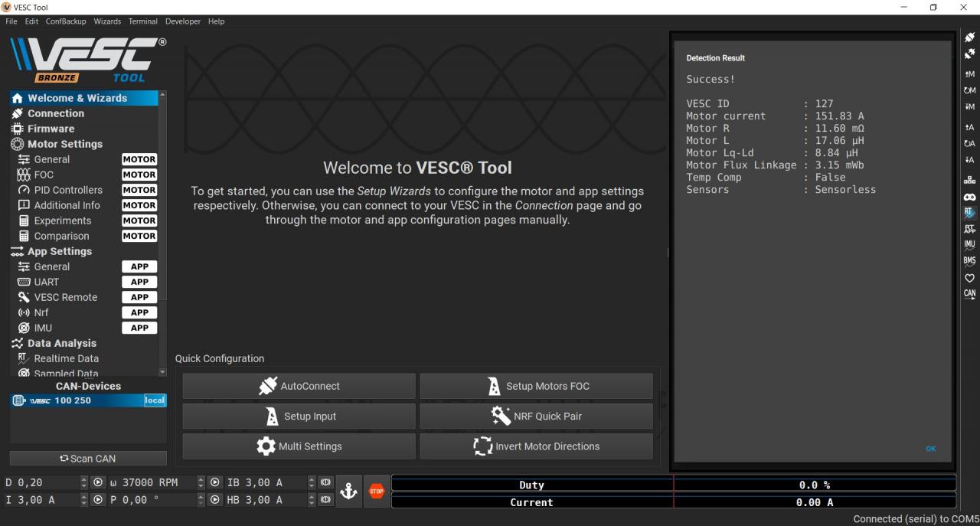The width and height of the screenshot is (980, 526).
Task: Open the Wizards menu
Action: [107, 21]
